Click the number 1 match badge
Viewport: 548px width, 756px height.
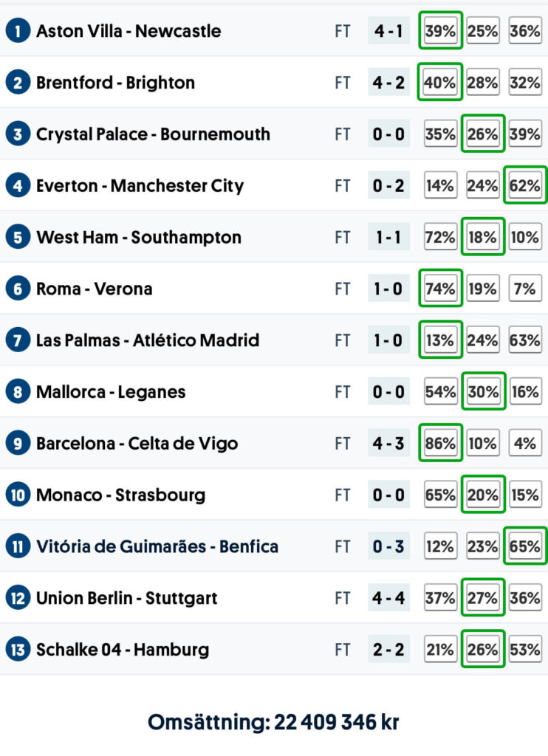16,31
